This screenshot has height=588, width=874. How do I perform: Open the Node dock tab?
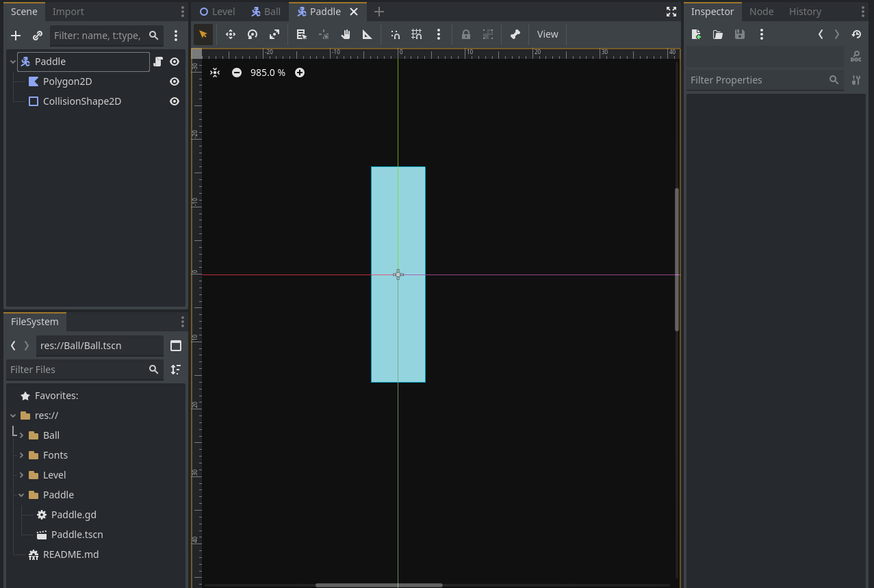pyautogui.click(x=761, y=11)
